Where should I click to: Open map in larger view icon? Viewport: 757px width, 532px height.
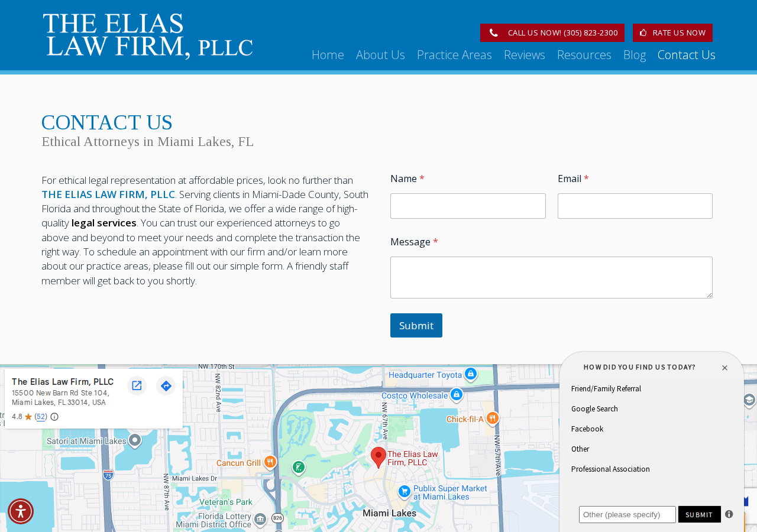(137, 386)
